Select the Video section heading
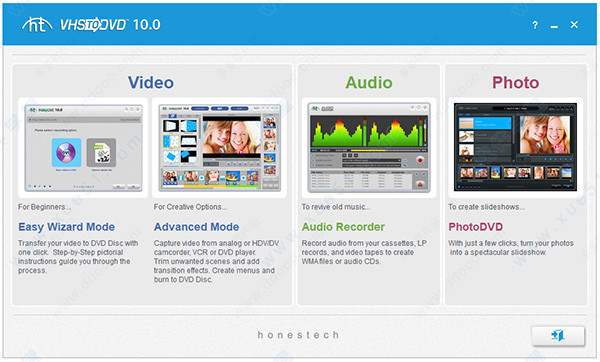Screen dimensions: 600x362 [x=151, y=83]
